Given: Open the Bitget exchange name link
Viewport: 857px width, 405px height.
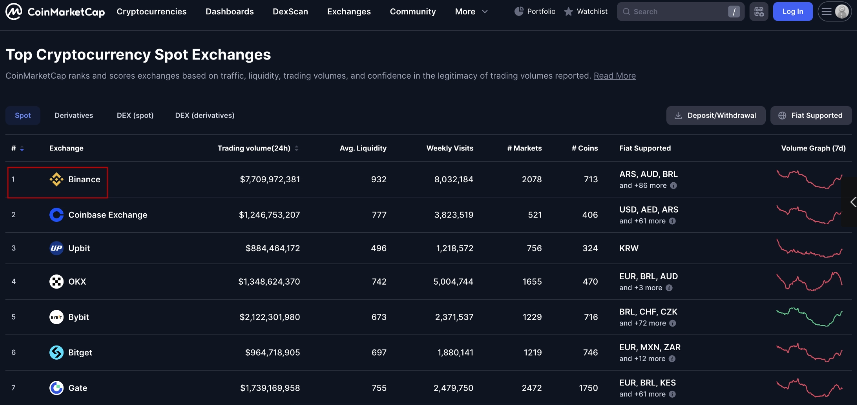Looking at the screenshot, I should coord(80,353).
